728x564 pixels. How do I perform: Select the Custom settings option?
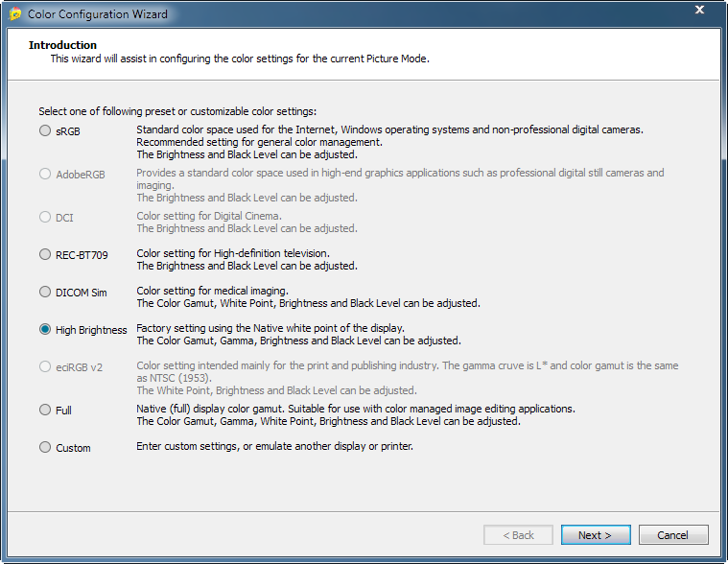[45, 447]
